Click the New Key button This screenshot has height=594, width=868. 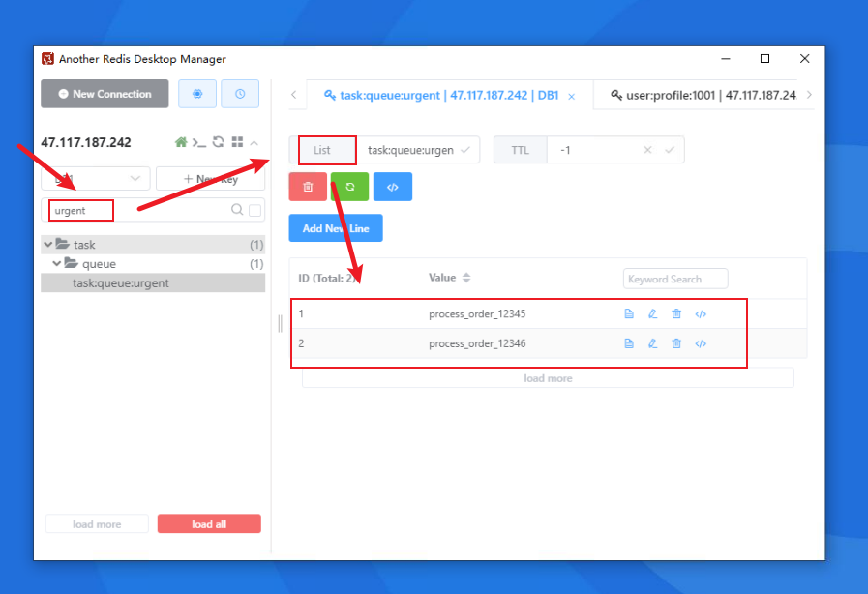point(210,178)
